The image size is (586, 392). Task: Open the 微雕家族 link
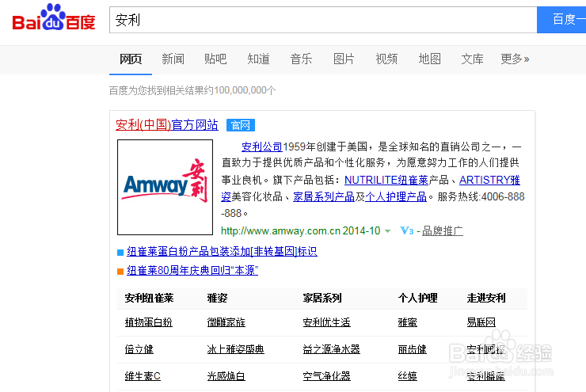click(x=226, y=322)
